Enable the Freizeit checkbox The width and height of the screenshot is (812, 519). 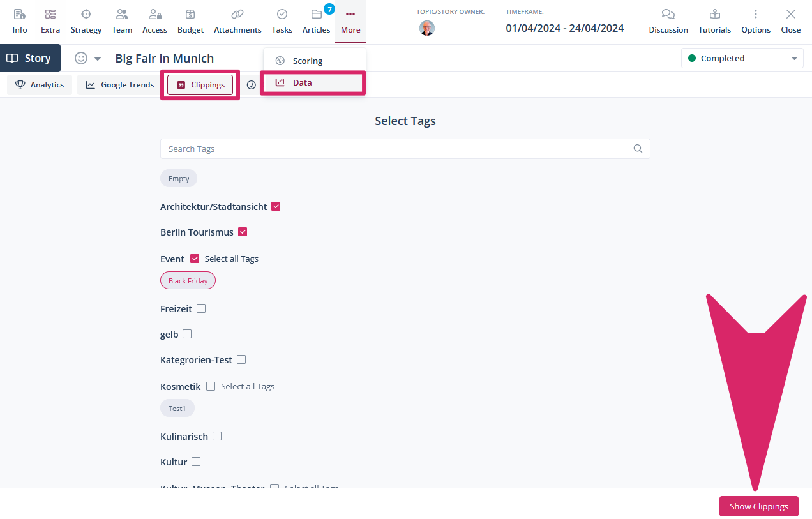[201, 308]
